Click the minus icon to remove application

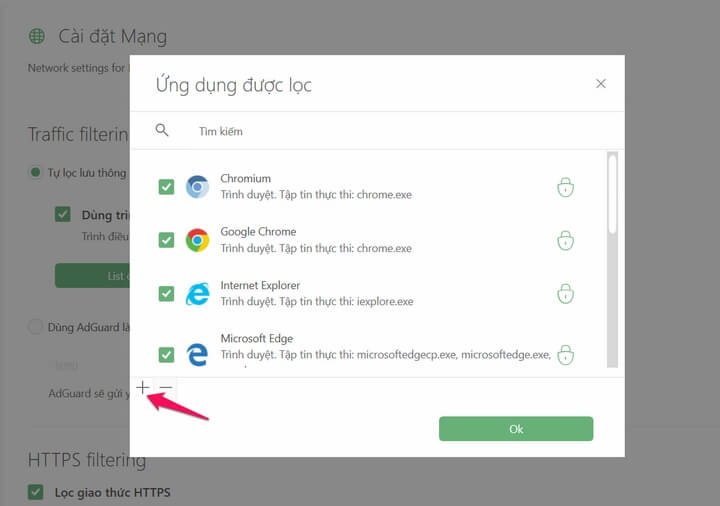(x=166, y=387)
